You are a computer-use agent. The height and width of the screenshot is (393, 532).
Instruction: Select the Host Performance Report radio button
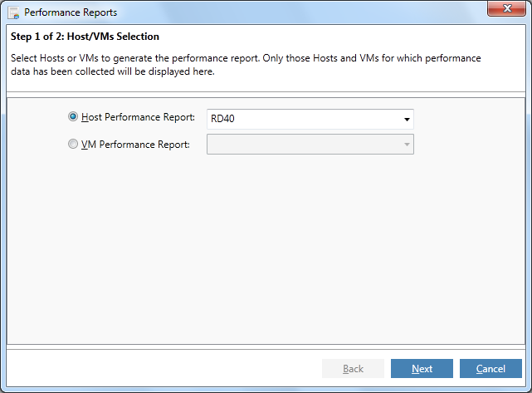click(x=72, y=116)
